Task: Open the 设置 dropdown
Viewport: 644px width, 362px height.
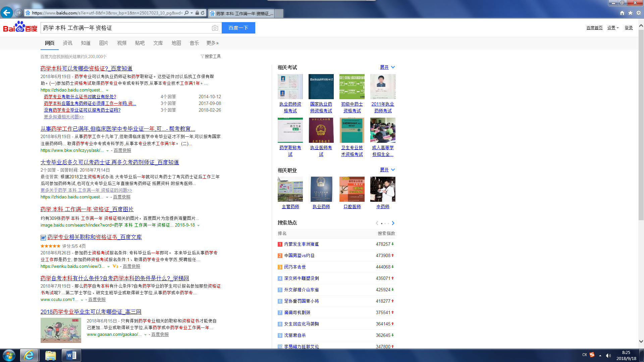Action: pos(613,28)
